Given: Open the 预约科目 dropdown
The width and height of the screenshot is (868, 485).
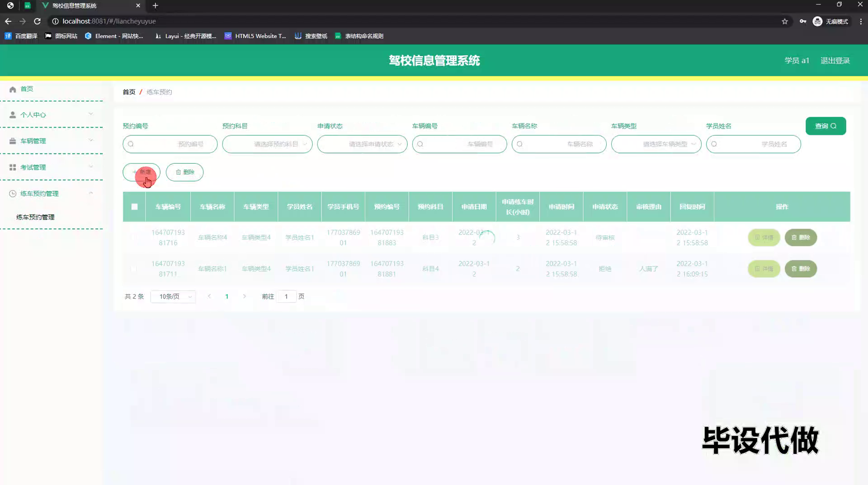Looking at the screenshot, I should [x=267, y=144].
